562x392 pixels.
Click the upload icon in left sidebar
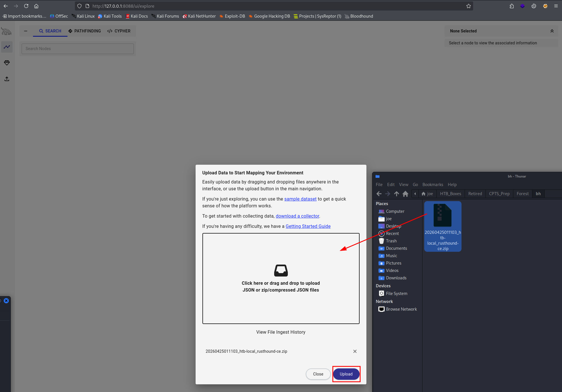pyautogui.click(x=7, y=79)
